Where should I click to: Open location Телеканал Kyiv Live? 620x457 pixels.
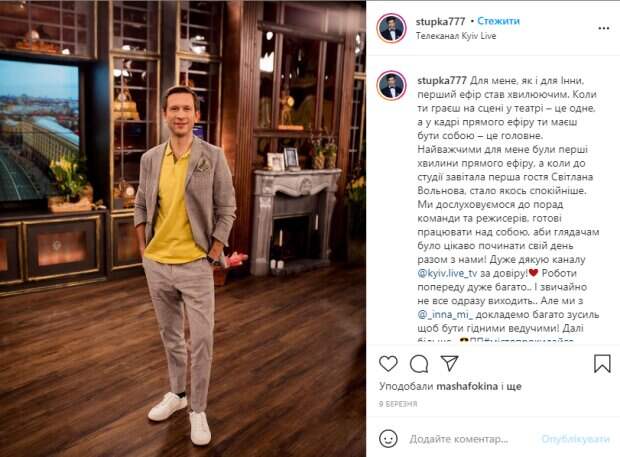coord(456,36)
